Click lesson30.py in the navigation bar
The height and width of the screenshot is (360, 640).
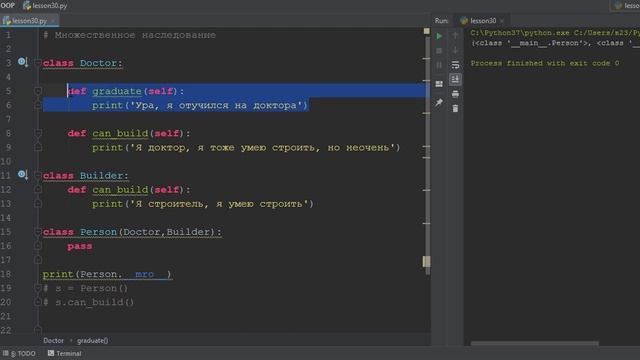45,6
